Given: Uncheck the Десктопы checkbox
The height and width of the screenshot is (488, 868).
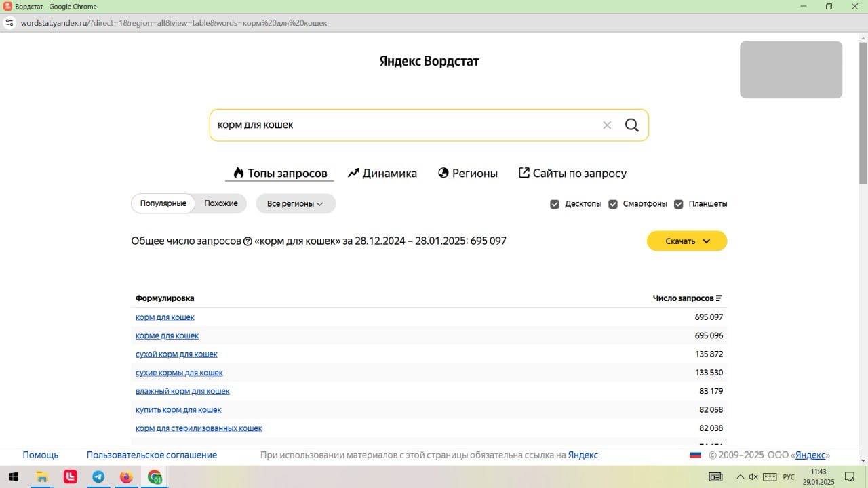Looking at the screenshot, I should click(x=555, y=204).
